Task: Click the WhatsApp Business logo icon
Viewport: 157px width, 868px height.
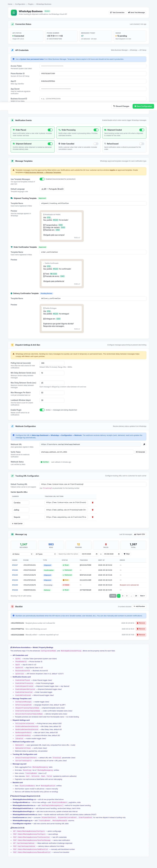Action: click(14, 13)
